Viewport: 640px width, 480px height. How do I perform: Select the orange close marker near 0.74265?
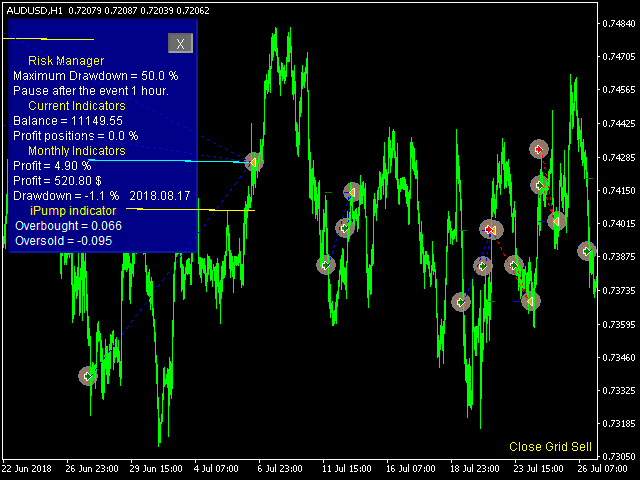pyautogui.click(x=253, y=162)
